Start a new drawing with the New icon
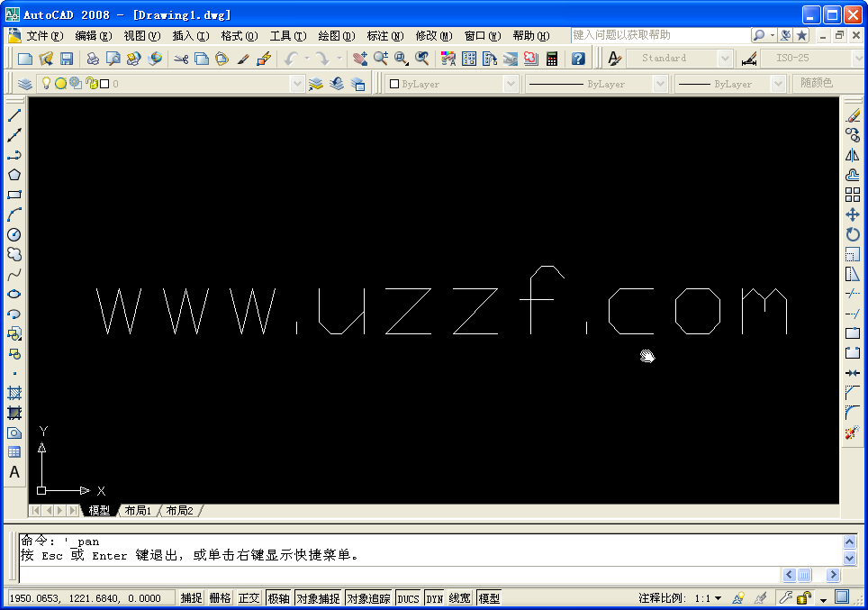868x610 pixels. (x=24, y=58)
